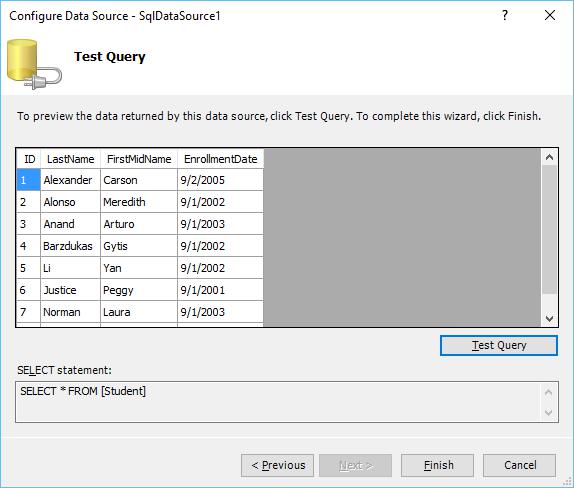
Task: Click the results grid scroll down arrow
Action: tap(549, 318)
